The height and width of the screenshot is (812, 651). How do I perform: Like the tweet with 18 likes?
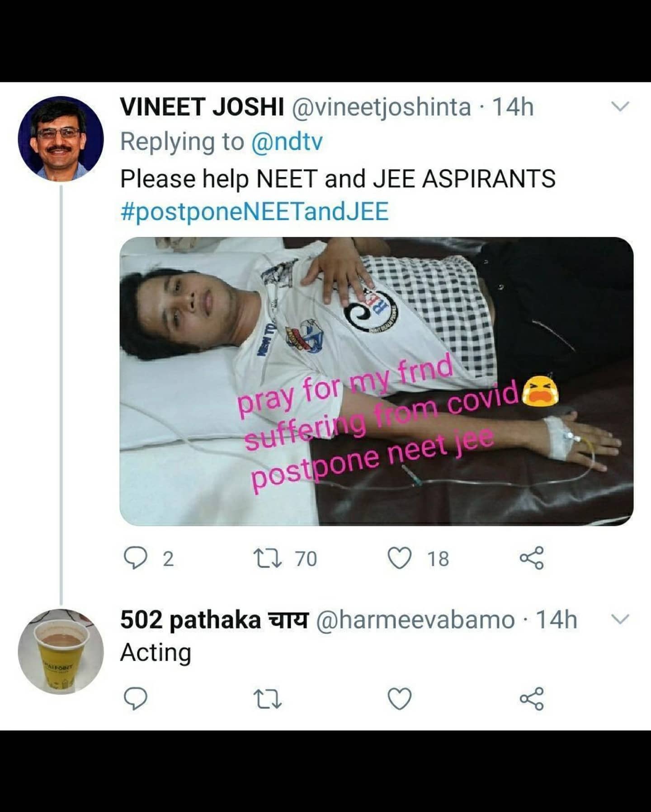(400, 559)
